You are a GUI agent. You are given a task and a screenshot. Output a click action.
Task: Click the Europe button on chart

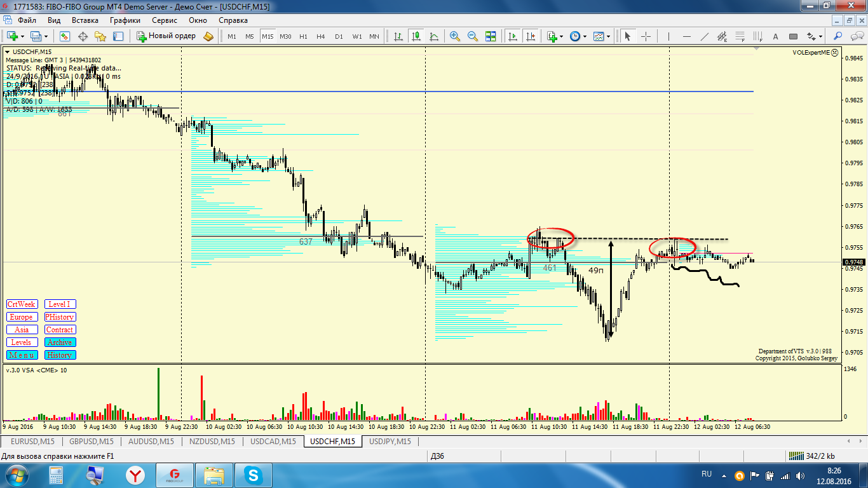point(22,317)
